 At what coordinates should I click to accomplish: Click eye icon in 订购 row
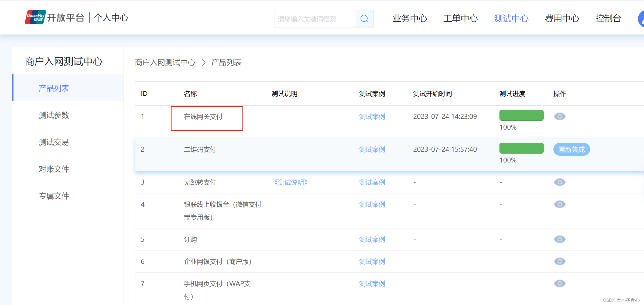[560, 239]
